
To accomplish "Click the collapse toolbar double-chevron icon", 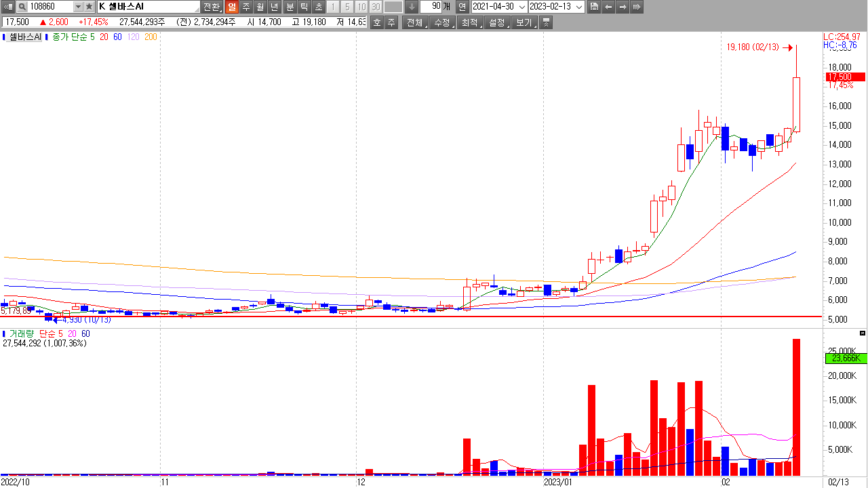I will pos(547,22).
